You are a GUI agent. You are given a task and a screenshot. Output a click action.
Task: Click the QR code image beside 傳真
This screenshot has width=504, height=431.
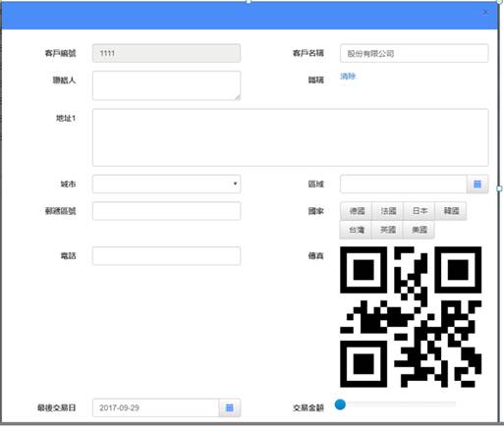tap(411, 317)
